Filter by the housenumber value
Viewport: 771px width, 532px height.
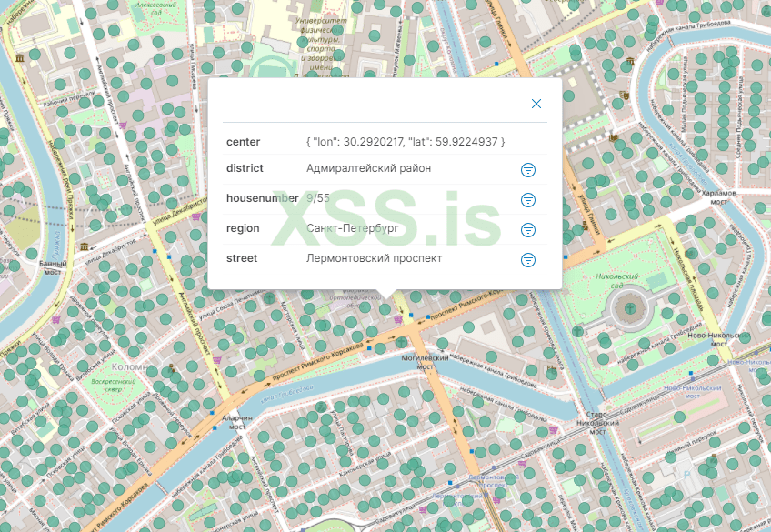(x=527, y=200)
